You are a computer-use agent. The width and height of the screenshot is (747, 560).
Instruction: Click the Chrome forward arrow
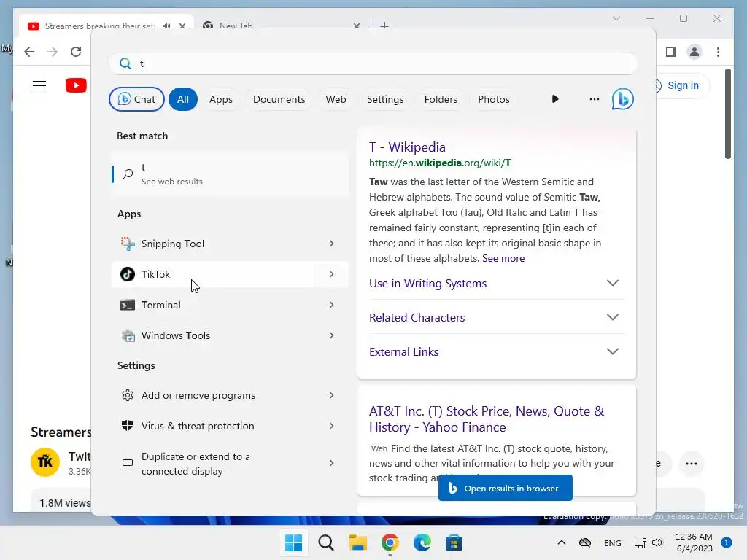[53, 52]
